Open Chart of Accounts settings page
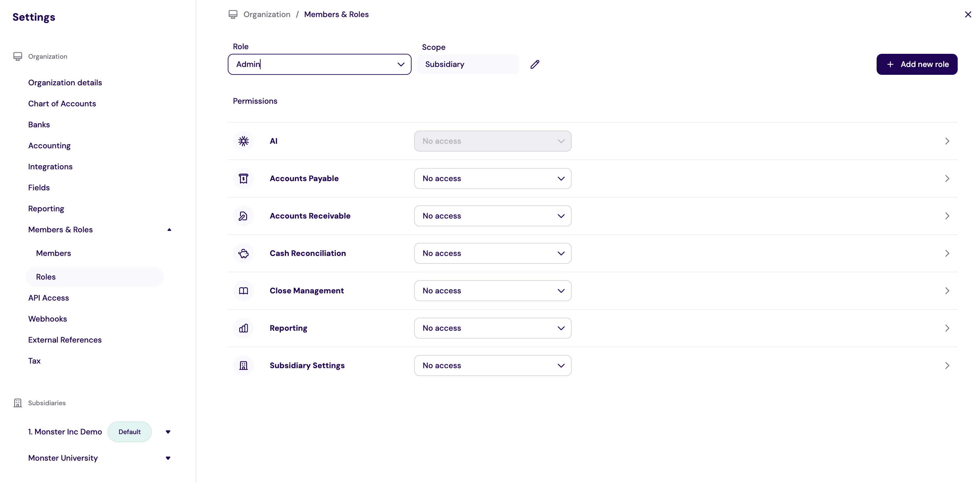 [62, 103]
